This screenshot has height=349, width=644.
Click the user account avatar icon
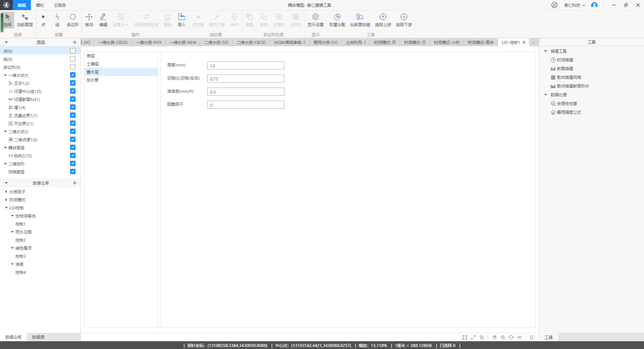594,5
